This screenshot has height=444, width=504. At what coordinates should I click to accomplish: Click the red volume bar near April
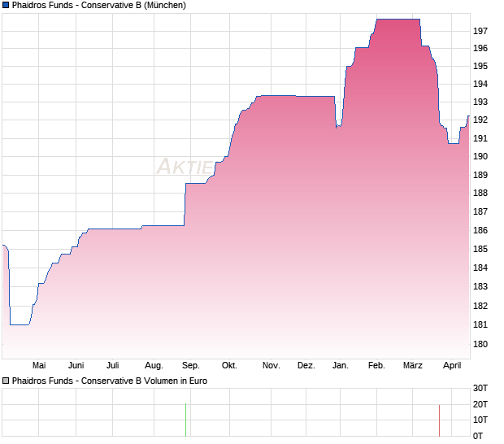click(x=439, y=420)
